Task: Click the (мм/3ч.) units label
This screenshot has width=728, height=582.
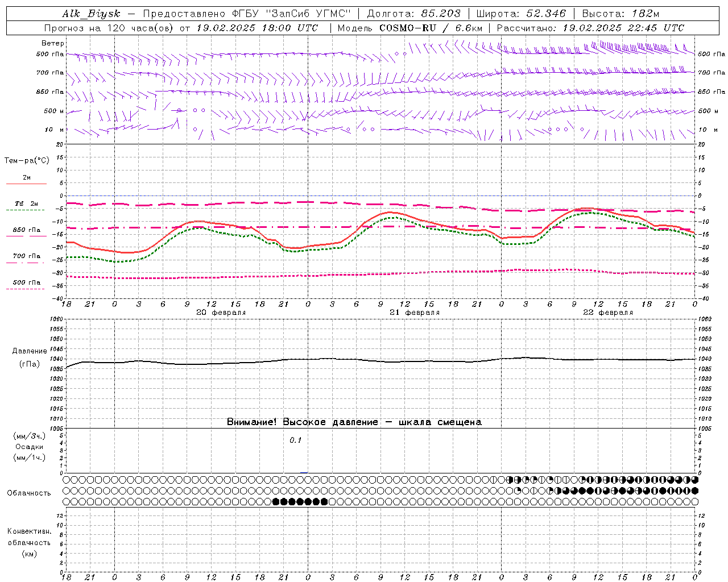Action: (x=30, y=436)
